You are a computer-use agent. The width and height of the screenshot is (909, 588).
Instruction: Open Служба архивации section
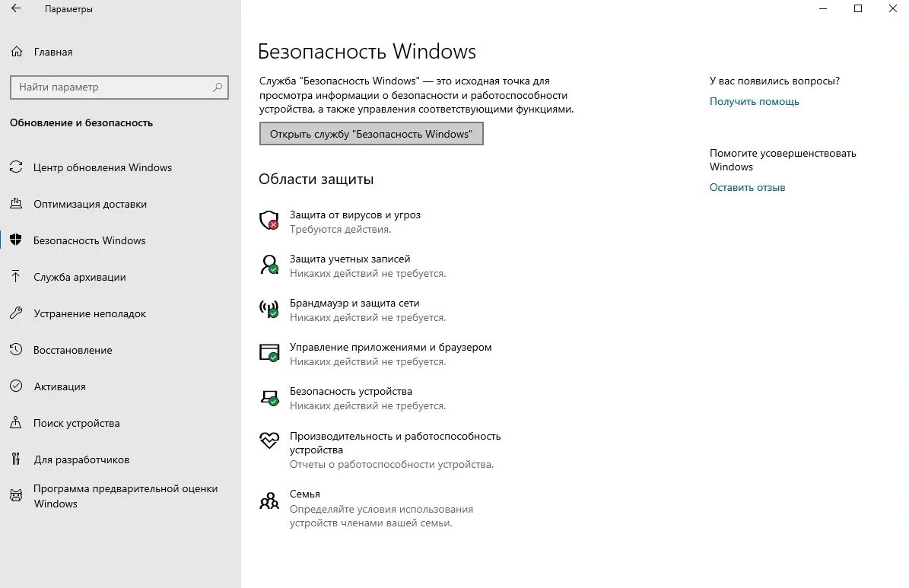(79, 277)
